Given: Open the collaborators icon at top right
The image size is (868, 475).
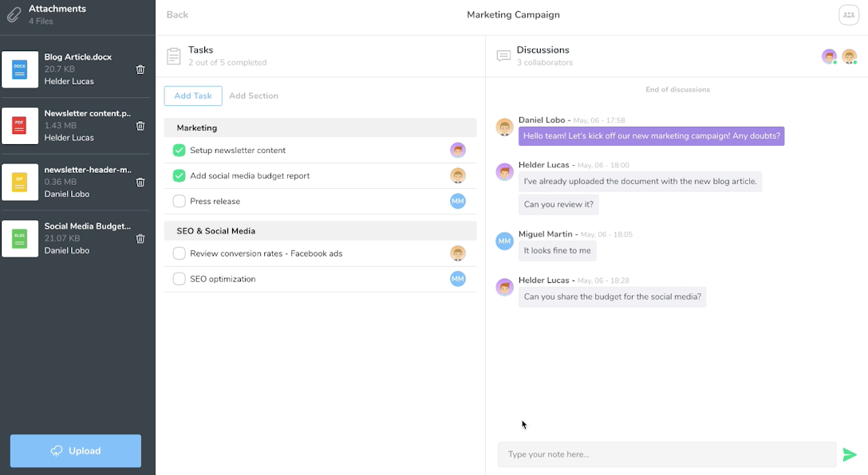Looking at the screenshot, I should click(848, 14).
